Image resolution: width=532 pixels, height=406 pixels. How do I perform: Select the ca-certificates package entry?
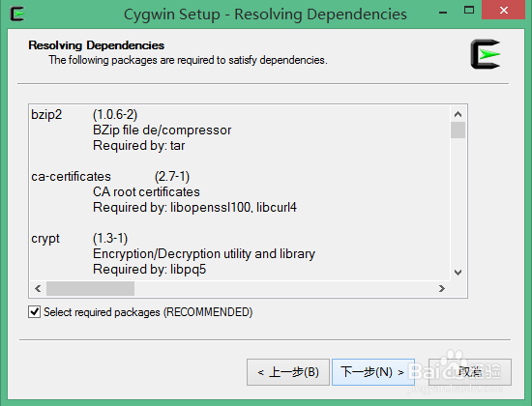71,177
